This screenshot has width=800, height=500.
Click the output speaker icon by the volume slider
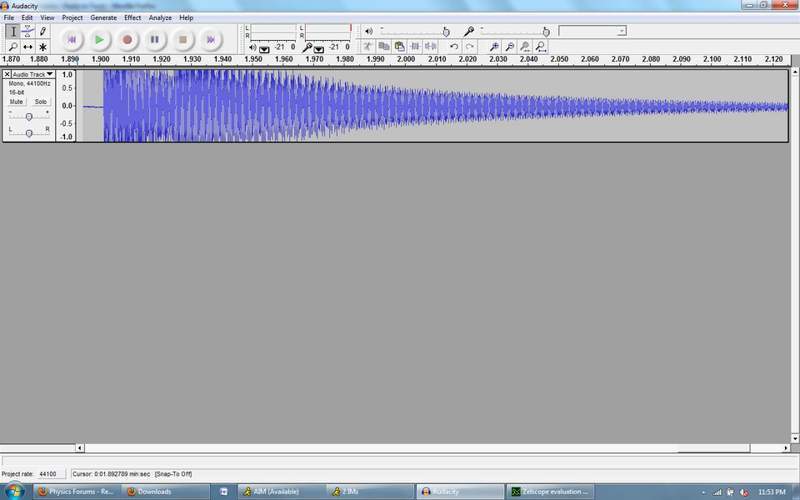point(368,32)
